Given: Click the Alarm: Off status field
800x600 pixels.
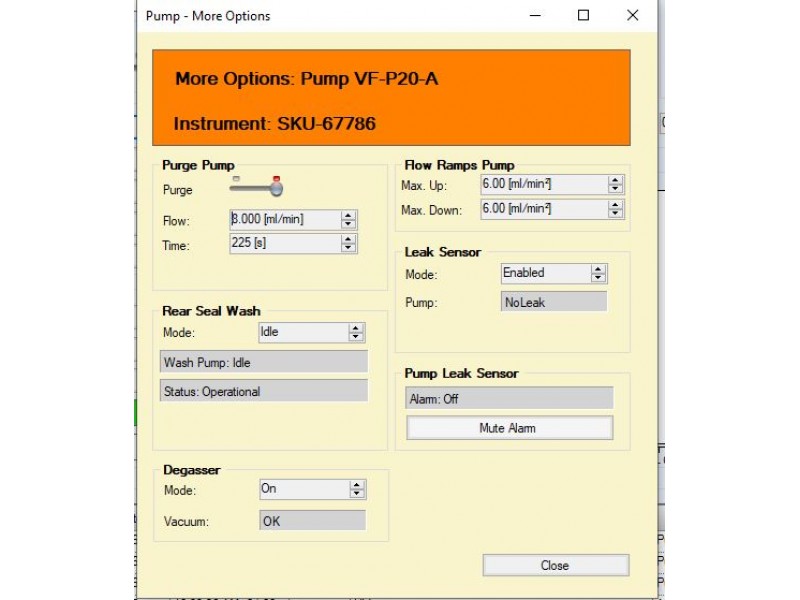Looking at the screenshot, I should (509, 398).
